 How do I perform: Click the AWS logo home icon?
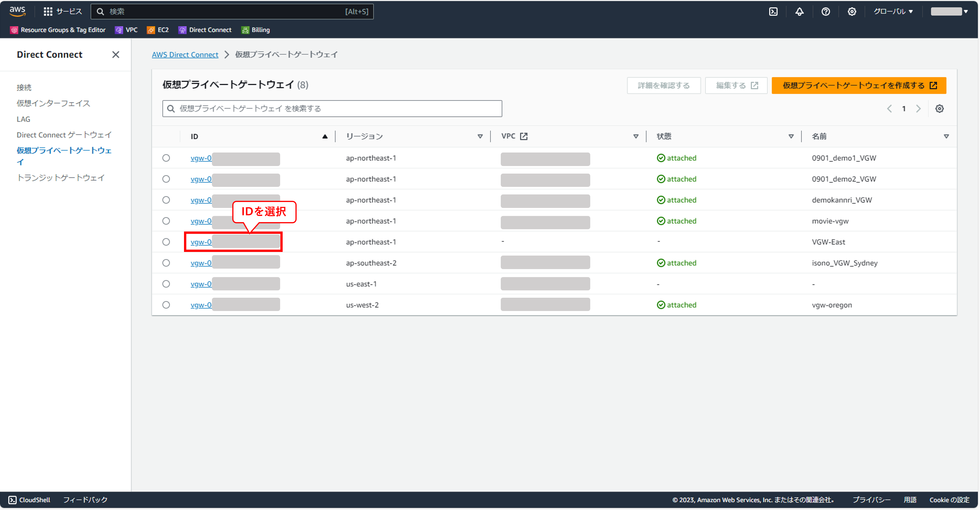coord(17,11)
